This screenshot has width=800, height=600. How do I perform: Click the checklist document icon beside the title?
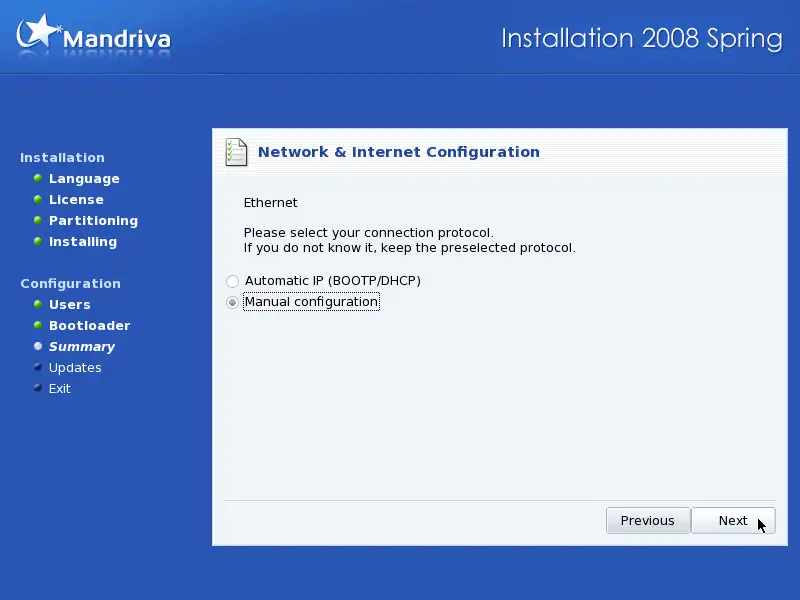click(236, 152)
